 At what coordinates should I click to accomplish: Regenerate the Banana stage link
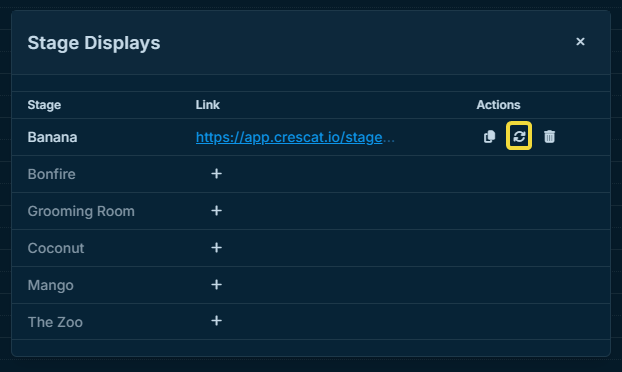point(519,136)
